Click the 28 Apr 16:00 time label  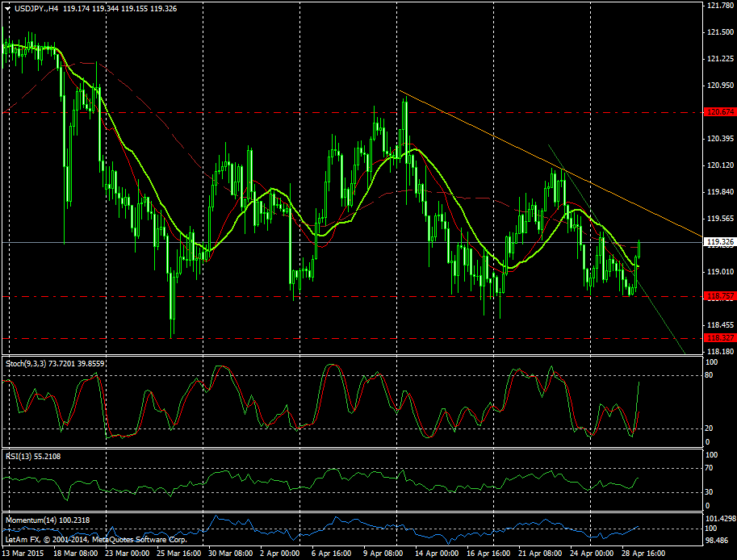point(643,554)
